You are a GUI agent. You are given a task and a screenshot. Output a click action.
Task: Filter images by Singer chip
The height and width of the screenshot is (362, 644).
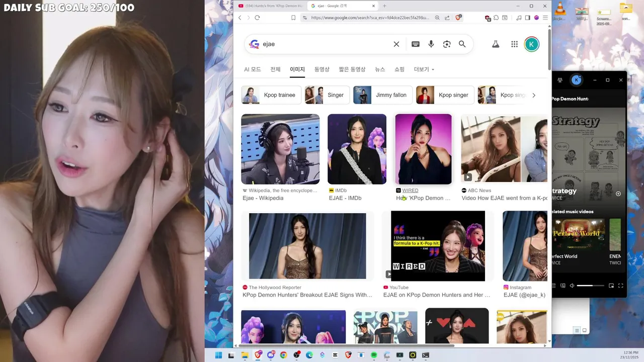coord(327,95)
